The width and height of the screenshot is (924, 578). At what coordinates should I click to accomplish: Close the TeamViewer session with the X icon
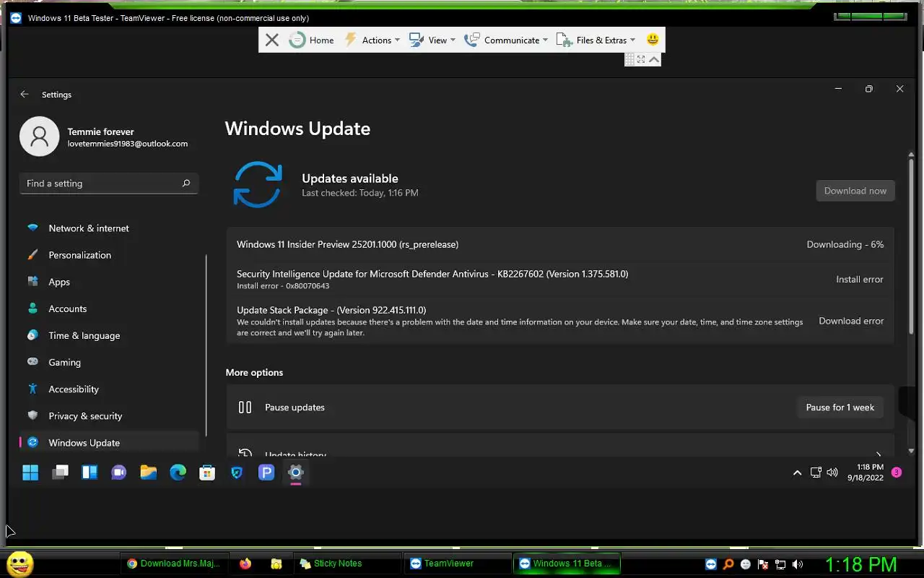click(x=271, y=40)
